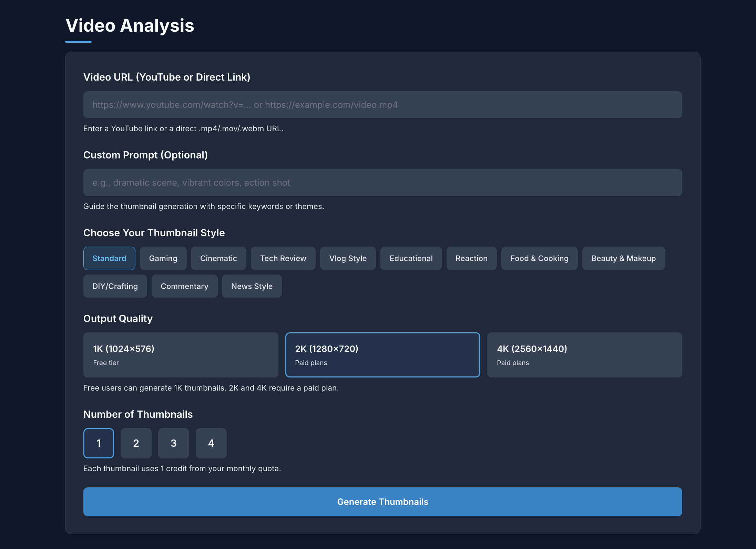Choose Vlog Style option
The height and width of the screenshot is (549, 756).
point(348,258)
